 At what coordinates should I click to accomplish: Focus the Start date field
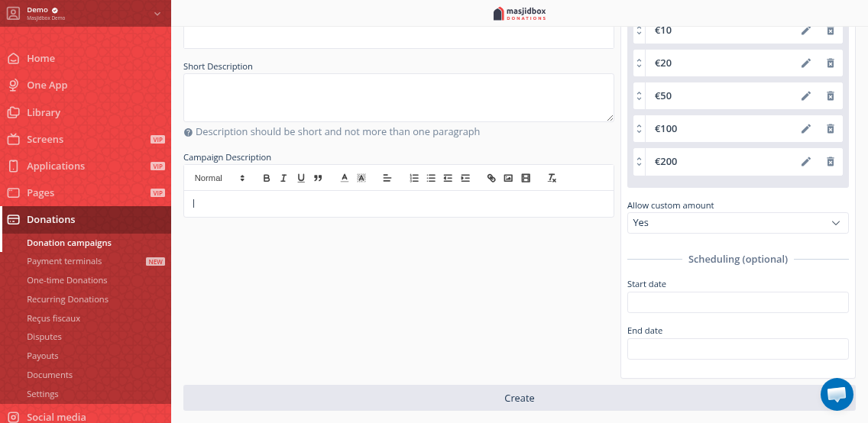737,302
